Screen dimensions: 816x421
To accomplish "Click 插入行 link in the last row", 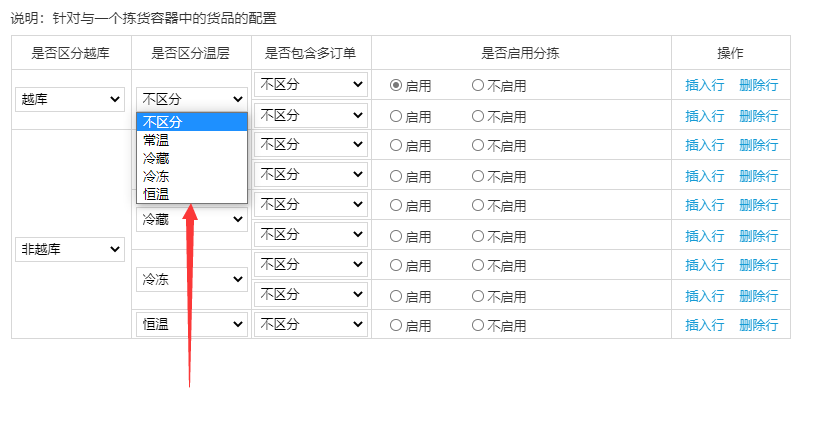I will [x=705, y=325].
